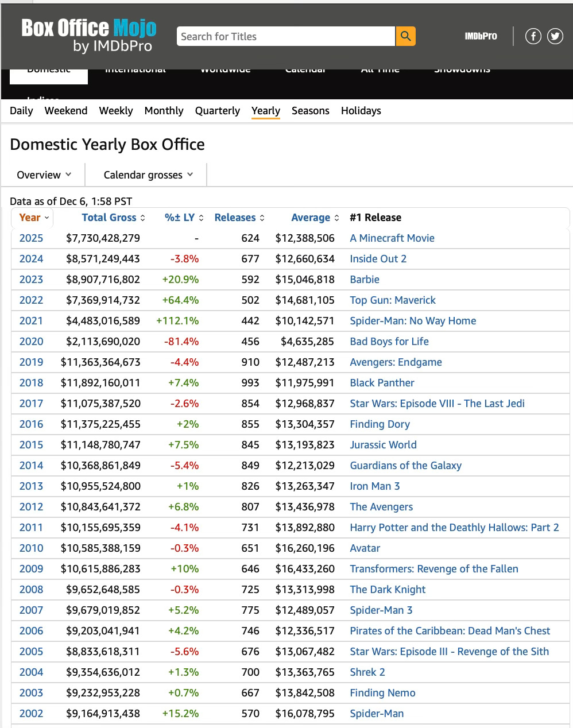Sort by the Releases column
The image size is (573, 728).
pyautogui.click(x=239, y=218)
